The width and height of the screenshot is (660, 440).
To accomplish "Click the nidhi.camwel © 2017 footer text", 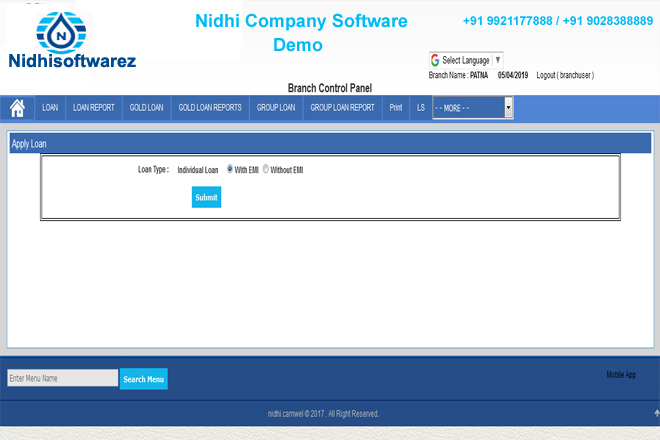I will [323, 414].
